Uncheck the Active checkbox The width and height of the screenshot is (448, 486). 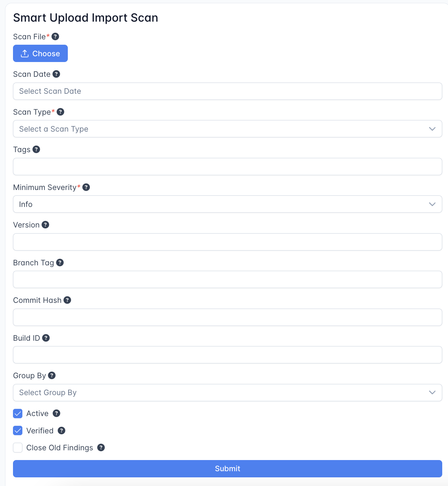point(18,414)
